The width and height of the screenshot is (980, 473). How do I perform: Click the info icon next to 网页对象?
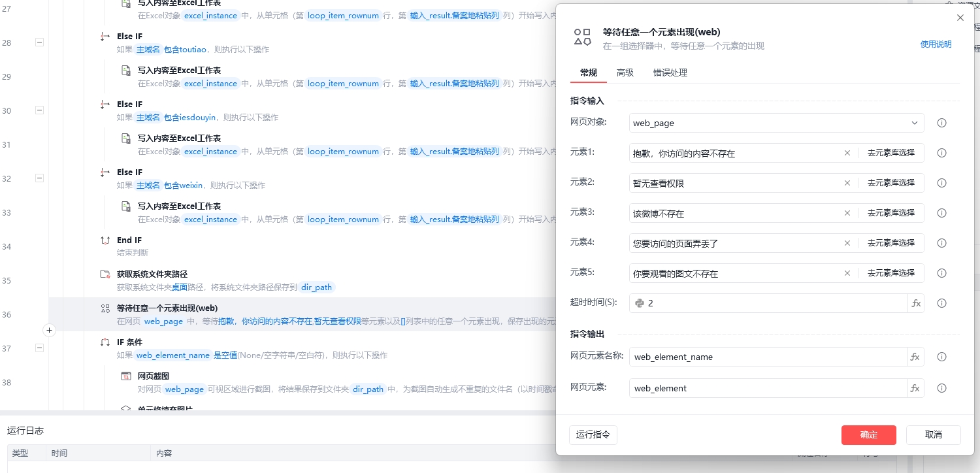tap(941, 123)
